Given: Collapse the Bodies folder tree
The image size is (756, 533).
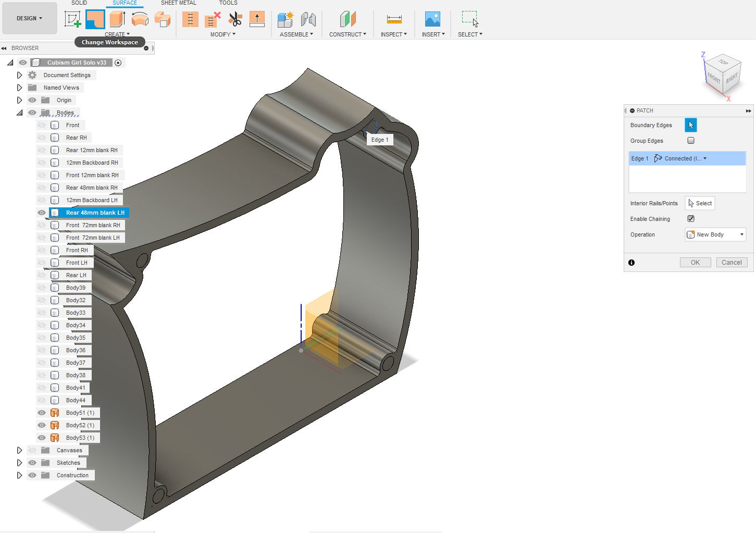Looking at the screenshot, I should pyautogui.click(x=19, y=113).
